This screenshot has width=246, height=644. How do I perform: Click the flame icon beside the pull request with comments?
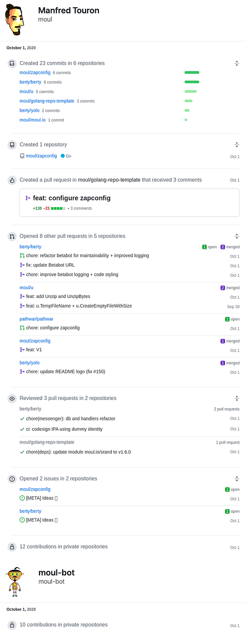[12, 180]
